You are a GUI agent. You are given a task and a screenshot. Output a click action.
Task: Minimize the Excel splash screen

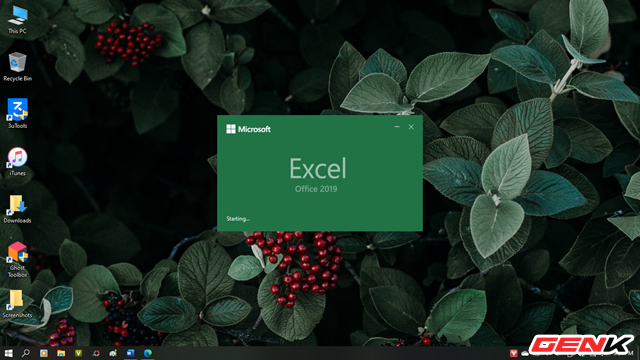point(397,127)
